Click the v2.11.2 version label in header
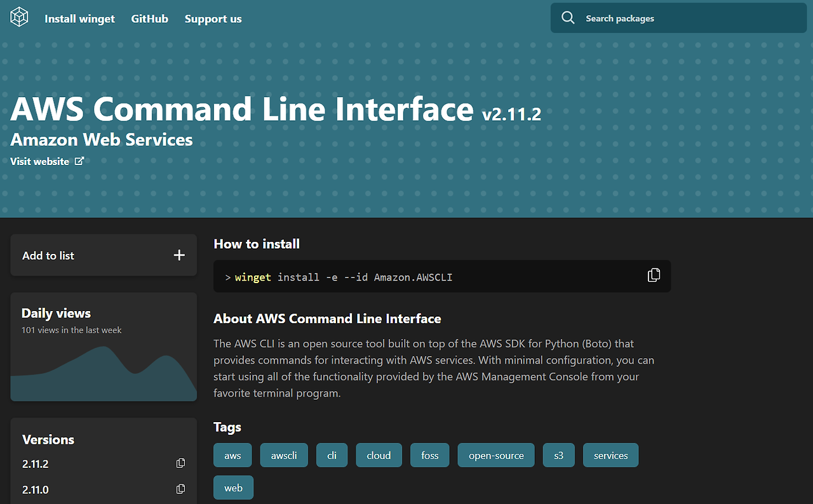 511,114
